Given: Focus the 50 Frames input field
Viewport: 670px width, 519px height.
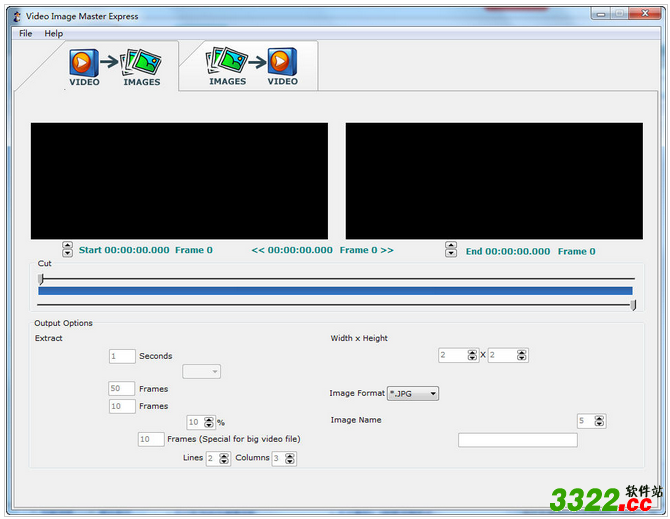Looking at the screenshot, I should tap(122, 389).
